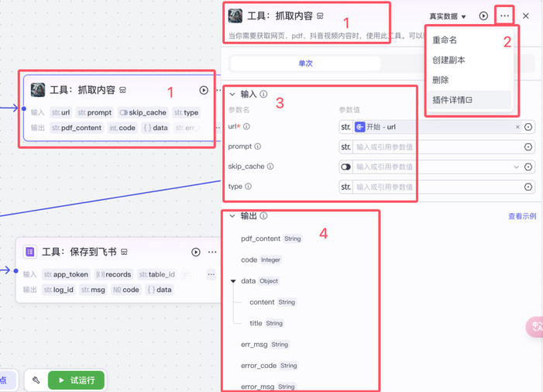Collapse the 输入 section
The image size is (543, 392).
click(232, 95)
